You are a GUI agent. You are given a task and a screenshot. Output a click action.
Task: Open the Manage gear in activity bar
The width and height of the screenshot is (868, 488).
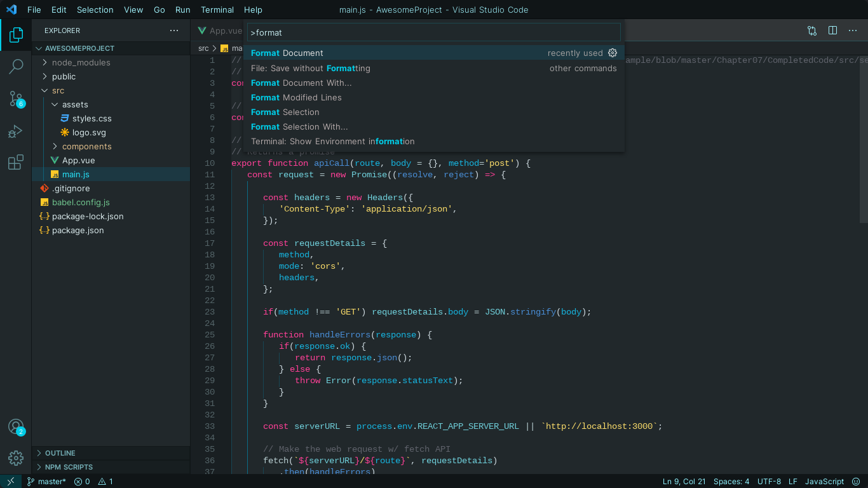point(16,457)
